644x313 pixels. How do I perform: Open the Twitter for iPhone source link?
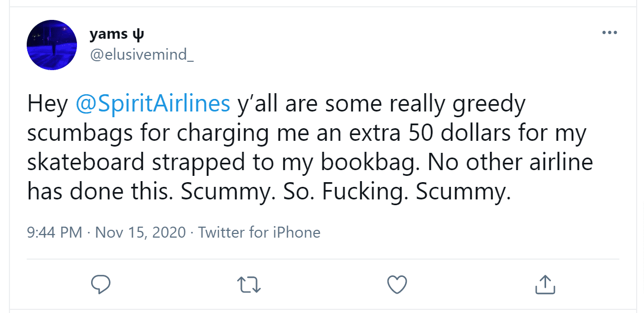click(x=259, y=232)
